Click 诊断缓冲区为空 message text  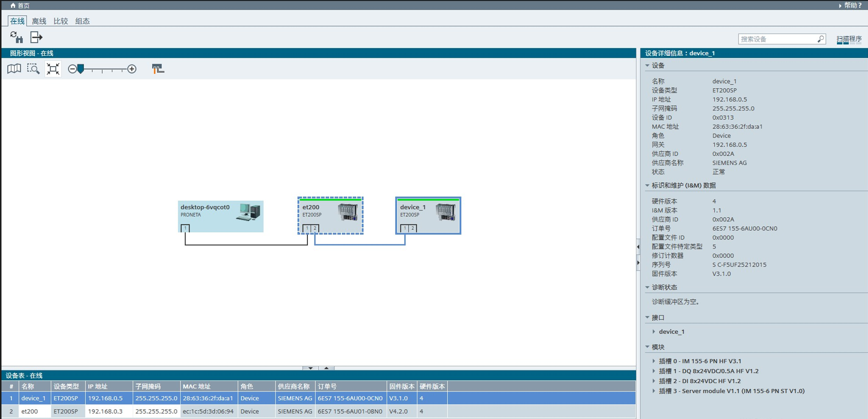[x=676, y=302]
